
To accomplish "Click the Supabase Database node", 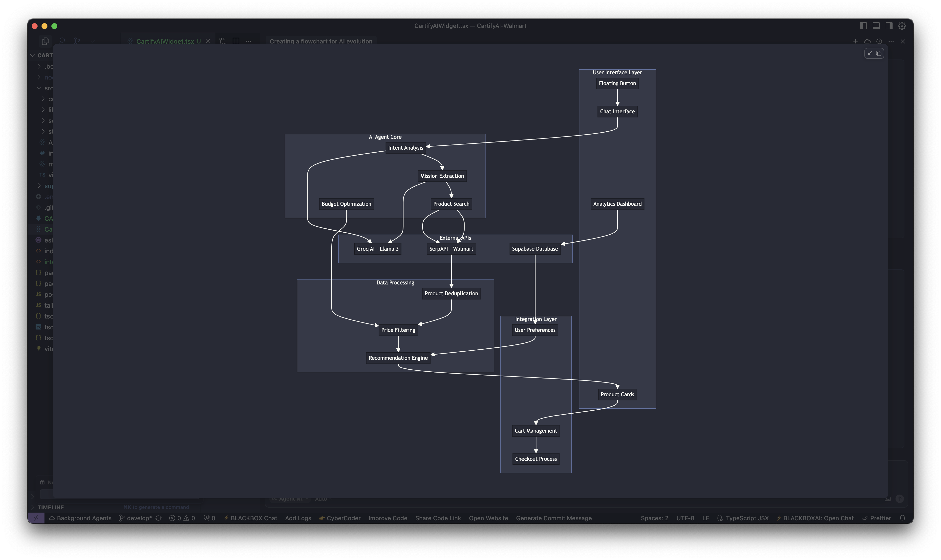I will tap(535, 249).
